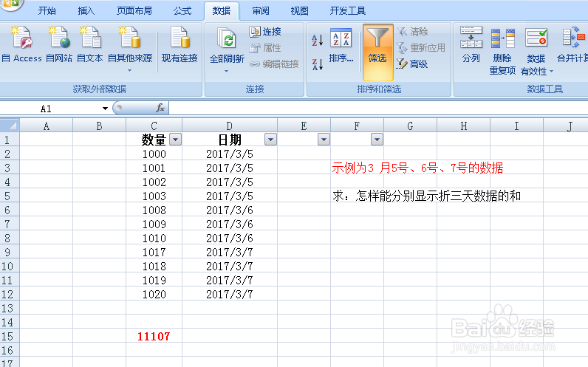Open filter dropdown for 数量 column

(x=175, y=140)
